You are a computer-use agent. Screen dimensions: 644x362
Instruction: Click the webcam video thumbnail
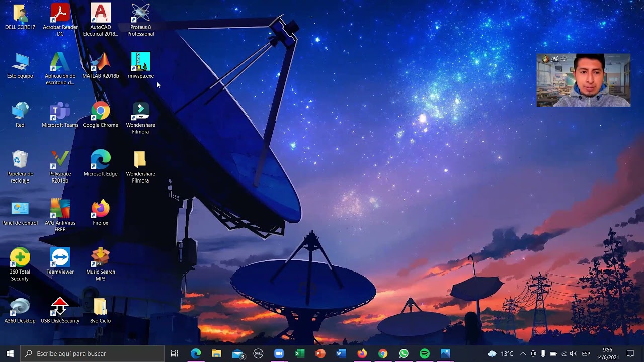584,80
